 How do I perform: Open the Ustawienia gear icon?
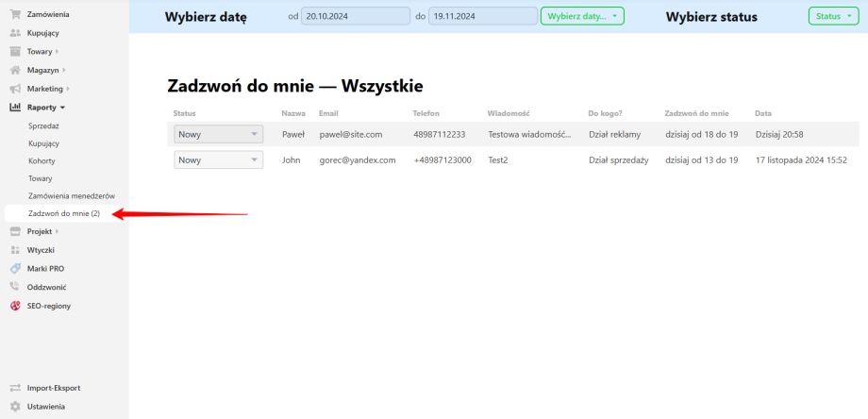point(15,407)
